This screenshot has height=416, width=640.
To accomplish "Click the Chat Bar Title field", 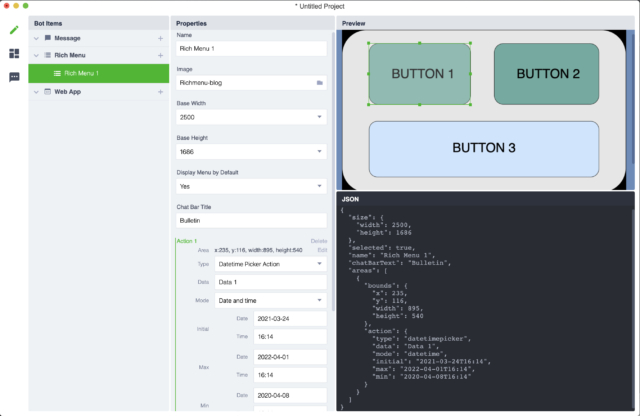I will pyautogui.click(x=251, y=220).
